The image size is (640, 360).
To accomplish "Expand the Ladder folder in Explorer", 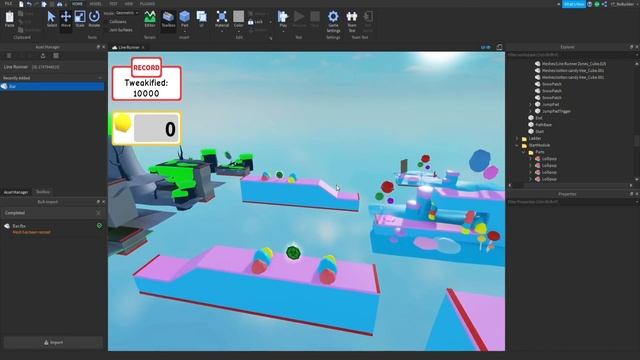I will tap(517, 138).
